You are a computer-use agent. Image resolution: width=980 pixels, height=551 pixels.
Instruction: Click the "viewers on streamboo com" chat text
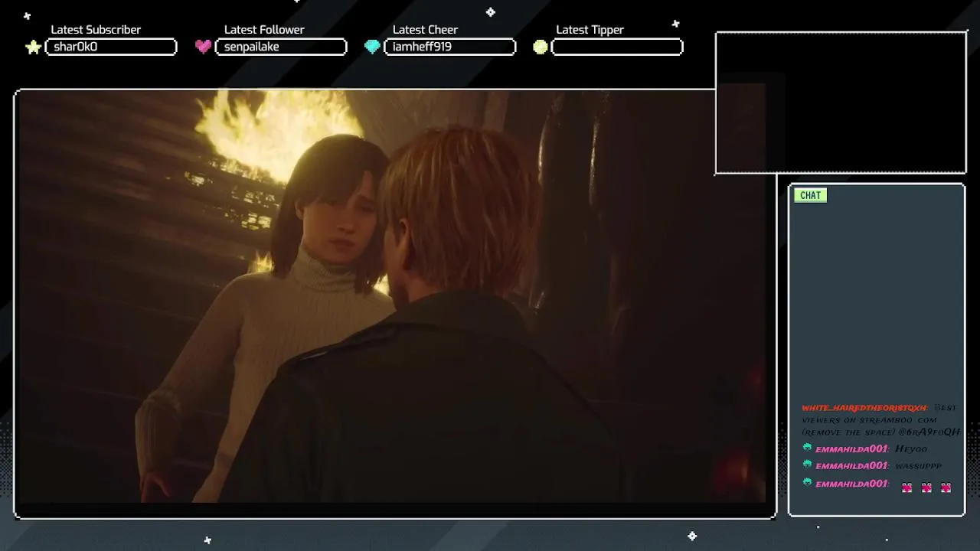tap(870, 420)
